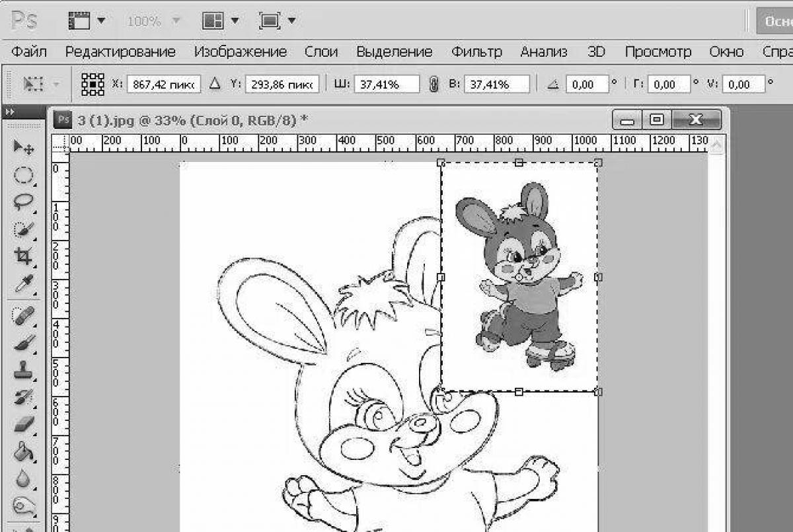Screen dimensions: 793x532
Task: Click the X position input field
Action: (164, 85)
